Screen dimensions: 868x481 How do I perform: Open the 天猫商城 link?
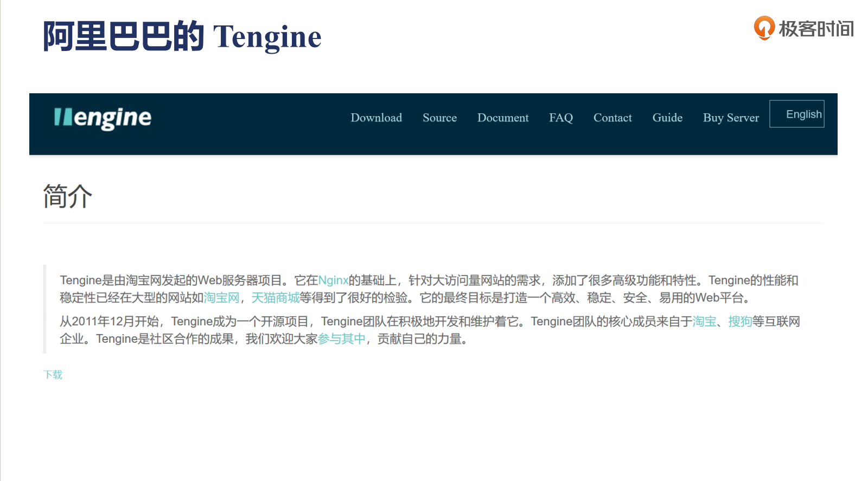pyautogui.click(x=276, y=298)
